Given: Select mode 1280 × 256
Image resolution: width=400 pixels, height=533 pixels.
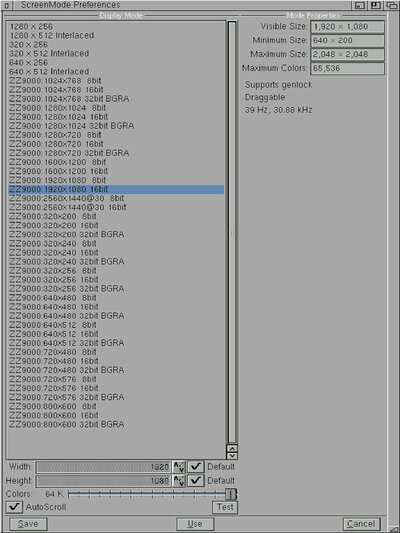Looking at the screenshot, I should pos(116,27).
